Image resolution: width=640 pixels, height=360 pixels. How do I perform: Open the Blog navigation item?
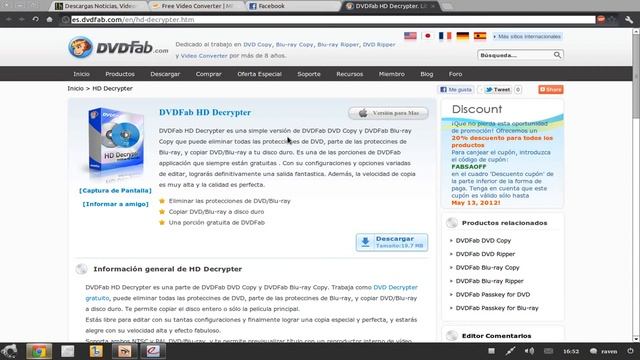[x=427, y=74]
